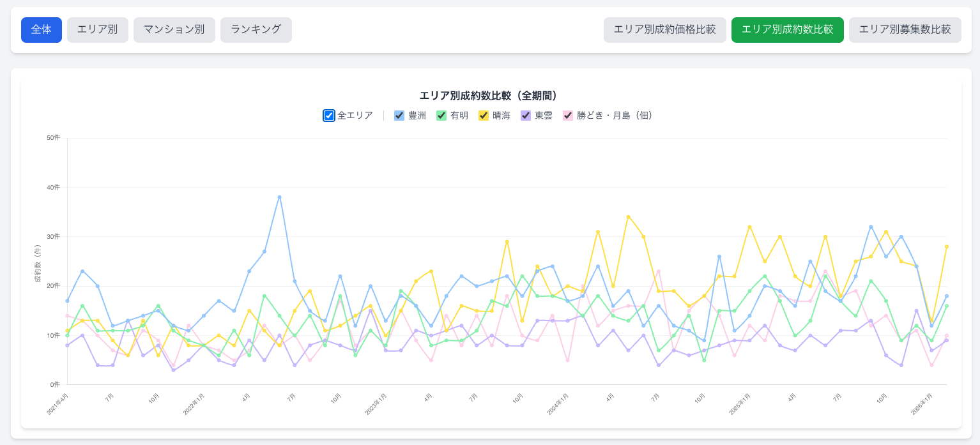Viewport: 980px width, 445px height.
Task: Click the blue 豊洲 peak point near 38件
Action: (280, 197)
